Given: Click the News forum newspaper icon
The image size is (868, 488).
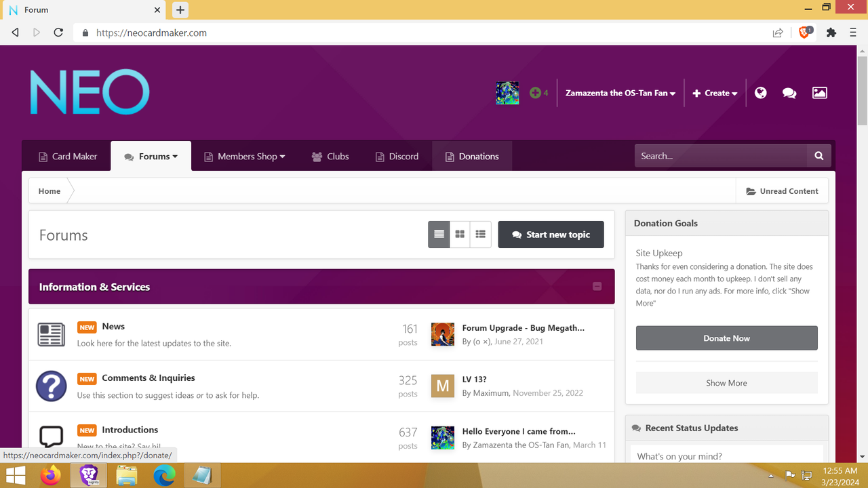Looking at the screenshot, I should click(x=52, y=333).
